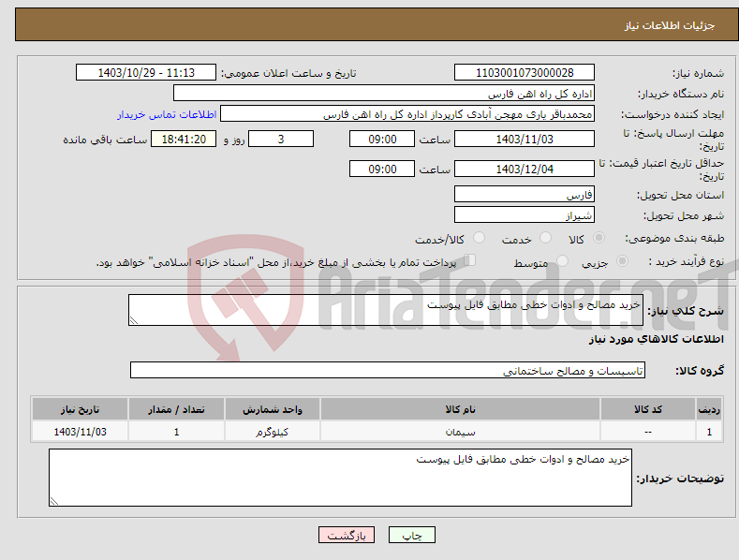The height and width of the screenshot is (560, 739).
Task: Click the شرح کلی نیاز description textarea
Action: click(x=386, y=310)
